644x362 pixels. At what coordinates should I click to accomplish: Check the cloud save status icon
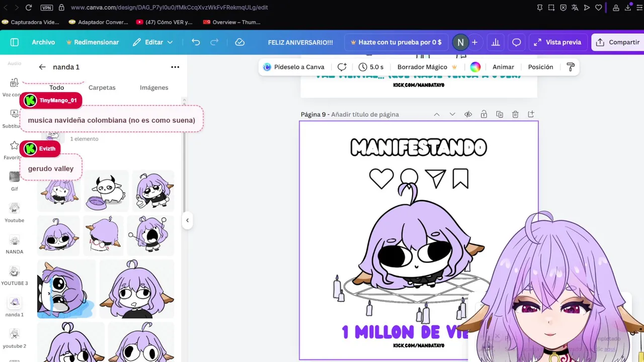coord(240,42)
